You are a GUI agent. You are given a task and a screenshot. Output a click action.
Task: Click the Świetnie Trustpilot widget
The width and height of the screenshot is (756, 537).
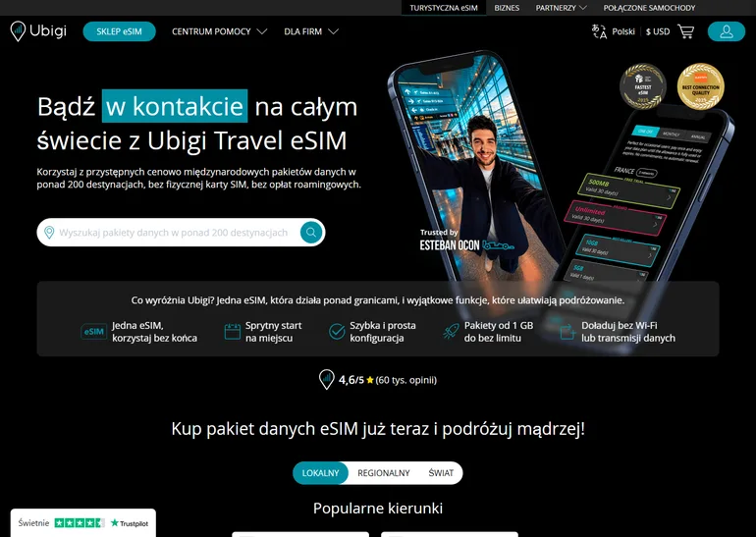click(82, 523)
